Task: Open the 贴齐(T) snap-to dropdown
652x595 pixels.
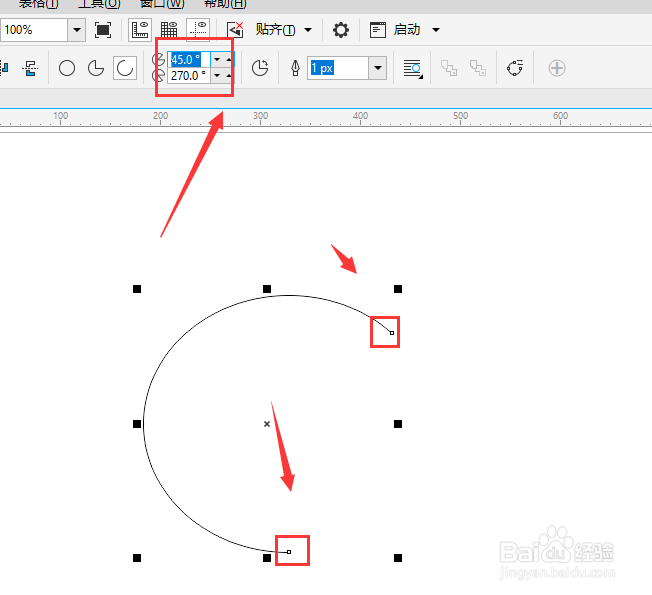Action: [x=284, y=30]
